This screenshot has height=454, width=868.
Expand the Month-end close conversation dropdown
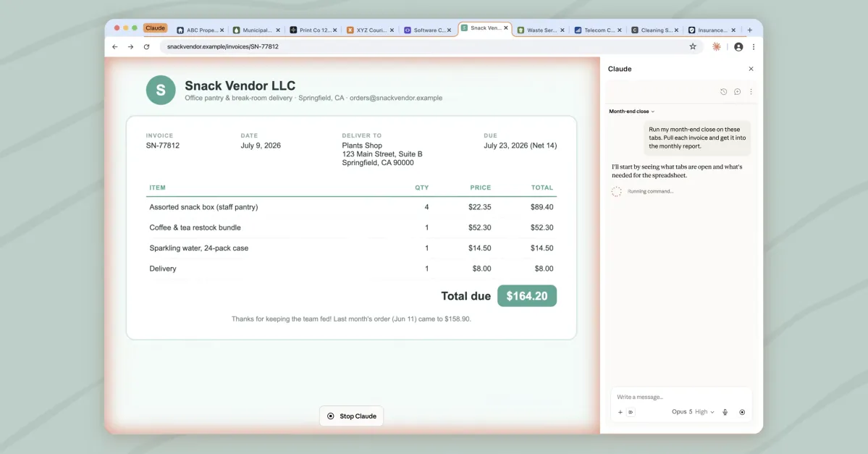[631, 112]
